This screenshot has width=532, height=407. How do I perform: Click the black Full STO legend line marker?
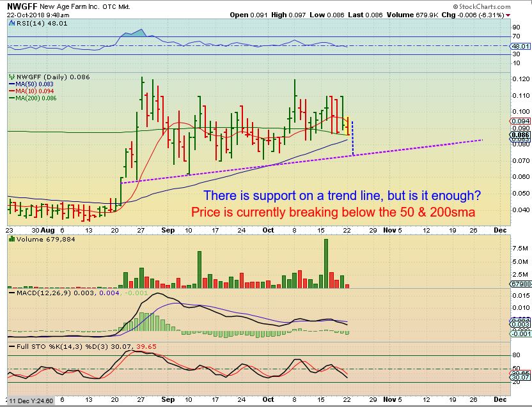click(12, 347)
